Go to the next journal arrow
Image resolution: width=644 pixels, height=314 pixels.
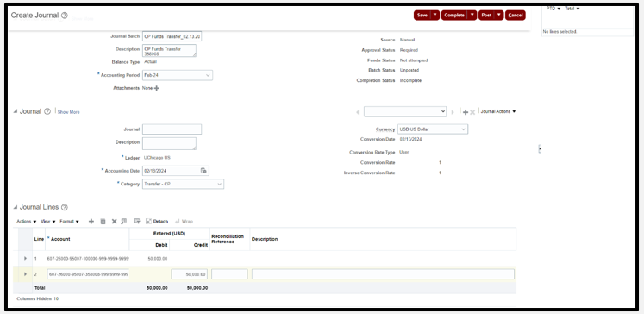[453, 112]
